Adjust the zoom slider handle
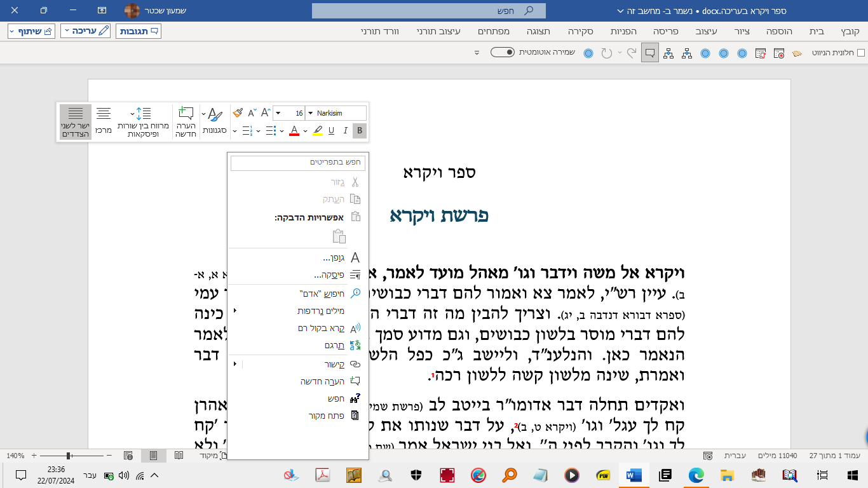The image size is (868, 488). [68, 456]
